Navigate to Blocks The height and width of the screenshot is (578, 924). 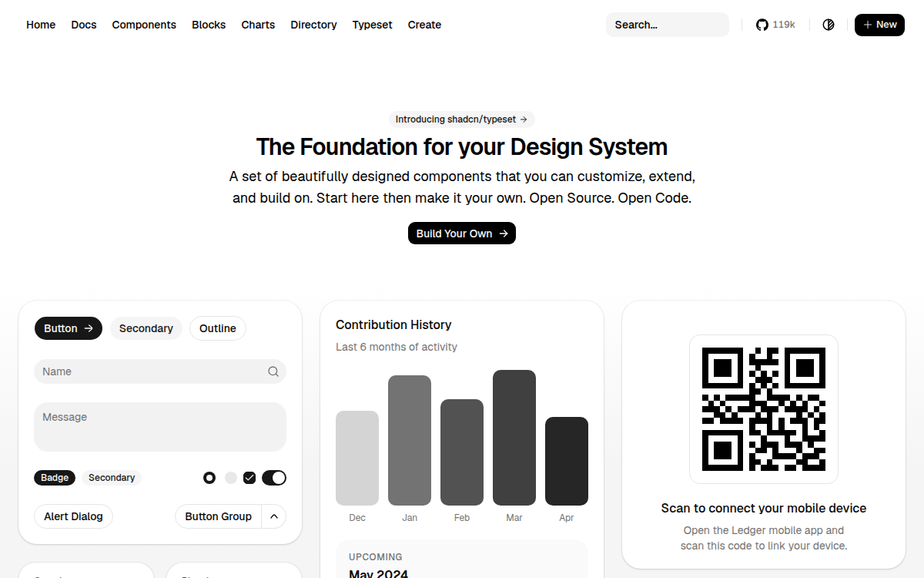click(209, 25)
